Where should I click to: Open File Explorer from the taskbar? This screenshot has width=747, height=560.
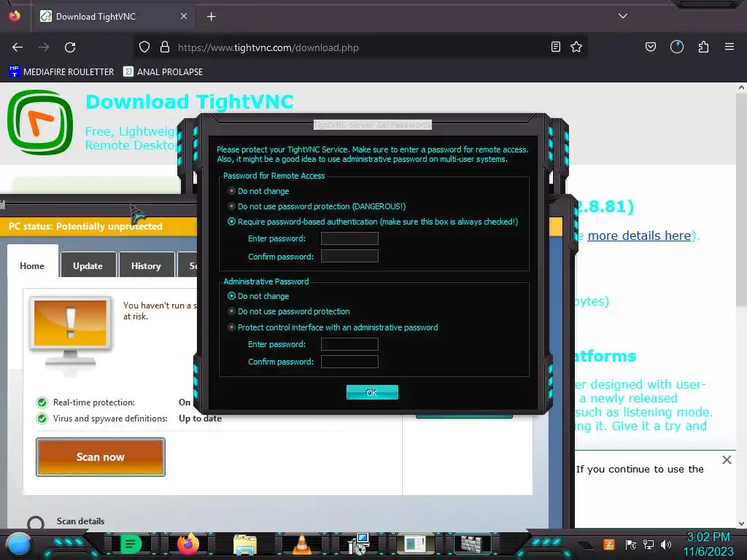(245, 544)
